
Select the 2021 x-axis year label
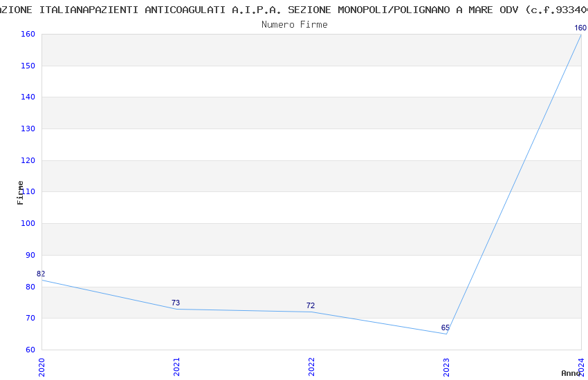(176, 368)
